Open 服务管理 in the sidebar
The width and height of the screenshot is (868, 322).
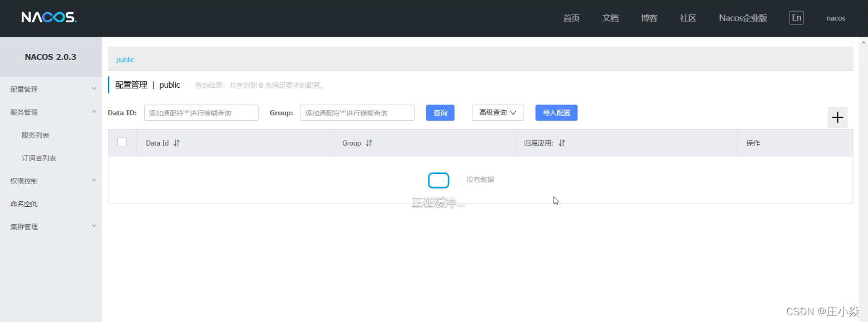point(24,112)
